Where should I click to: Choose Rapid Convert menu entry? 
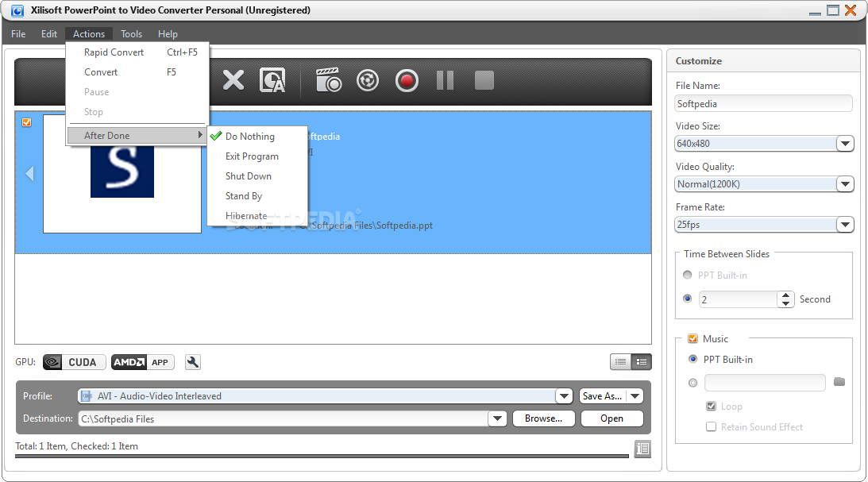tap(137, 52)
